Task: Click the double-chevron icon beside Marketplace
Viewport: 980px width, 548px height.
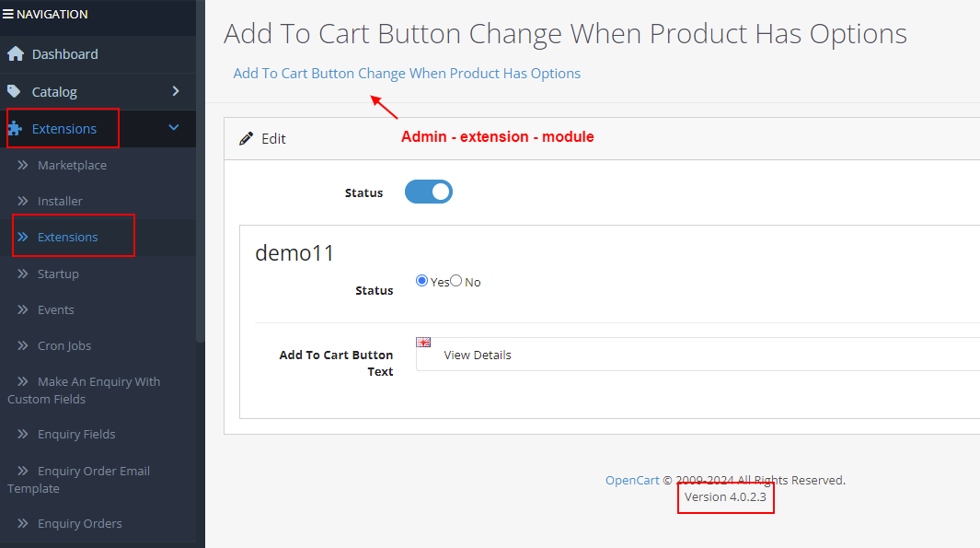Action: (23, 165)
